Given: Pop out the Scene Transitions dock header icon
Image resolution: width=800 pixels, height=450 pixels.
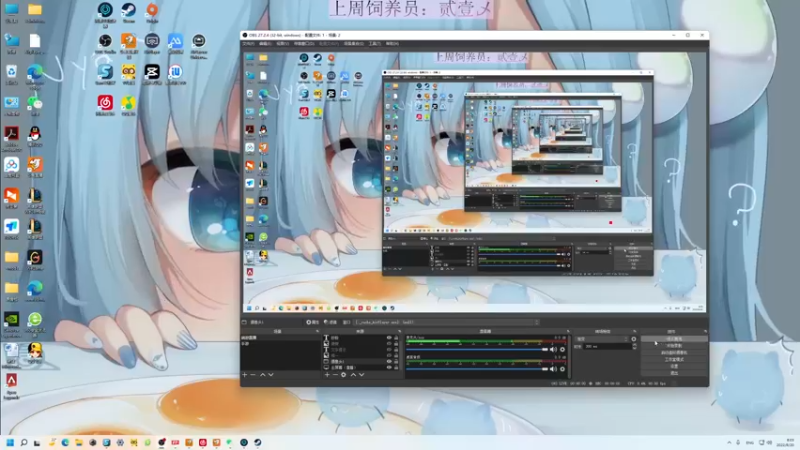Looking at the screenshot, I should 635,331.
